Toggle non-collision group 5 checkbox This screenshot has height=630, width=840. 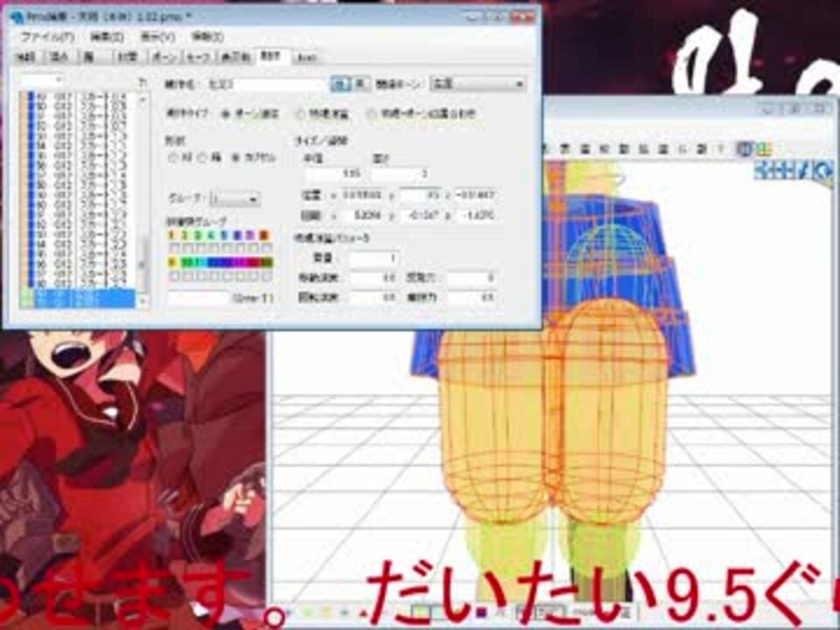(x=226, y=248)
